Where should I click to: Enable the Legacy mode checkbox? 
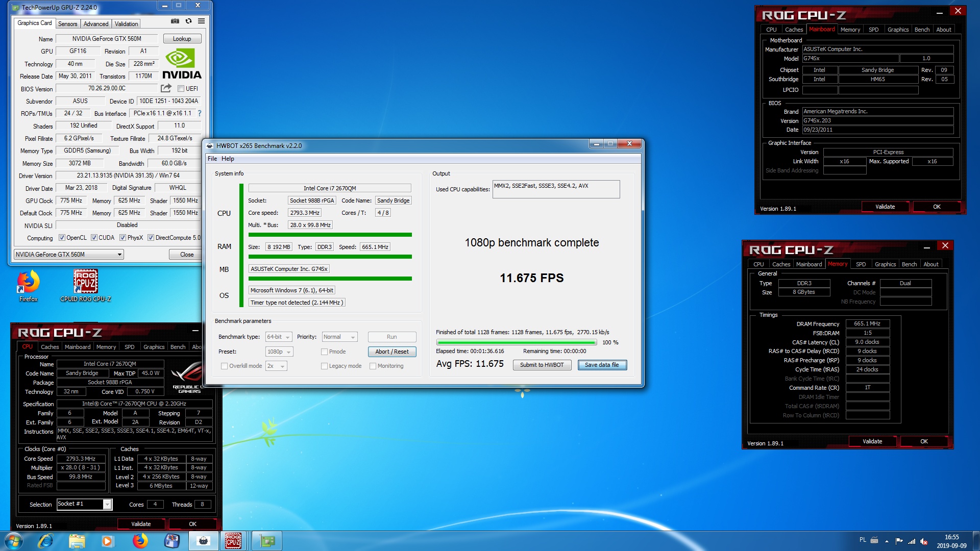pos(324,366)
